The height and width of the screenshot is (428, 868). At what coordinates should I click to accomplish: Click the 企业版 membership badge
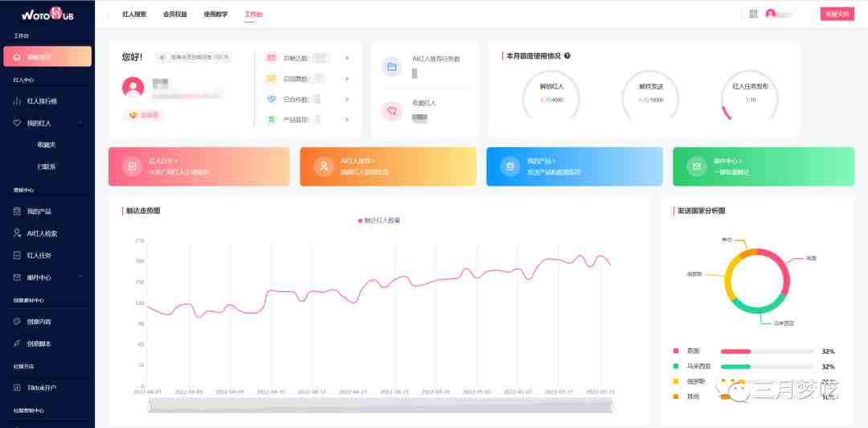pos(144,115)
